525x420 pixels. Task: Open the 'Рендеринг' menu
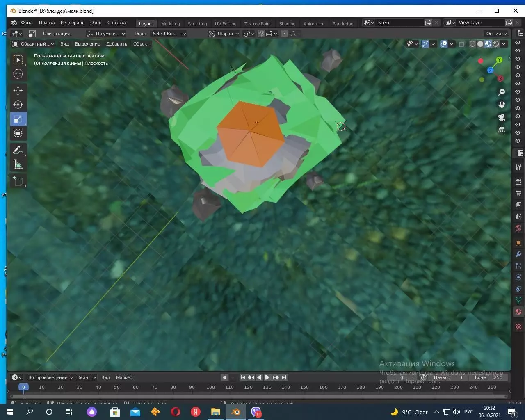pyautogui.click(x=72, y=23)
